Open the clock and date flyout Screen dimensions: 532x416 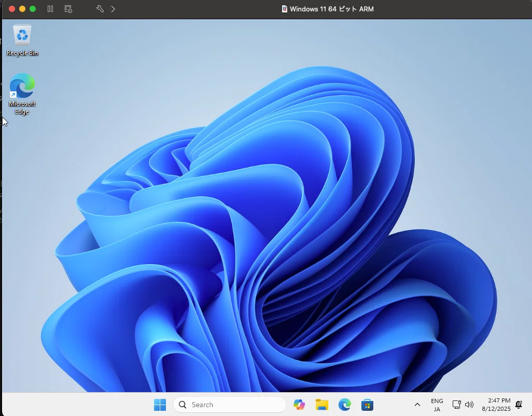[x=496, y=405]
